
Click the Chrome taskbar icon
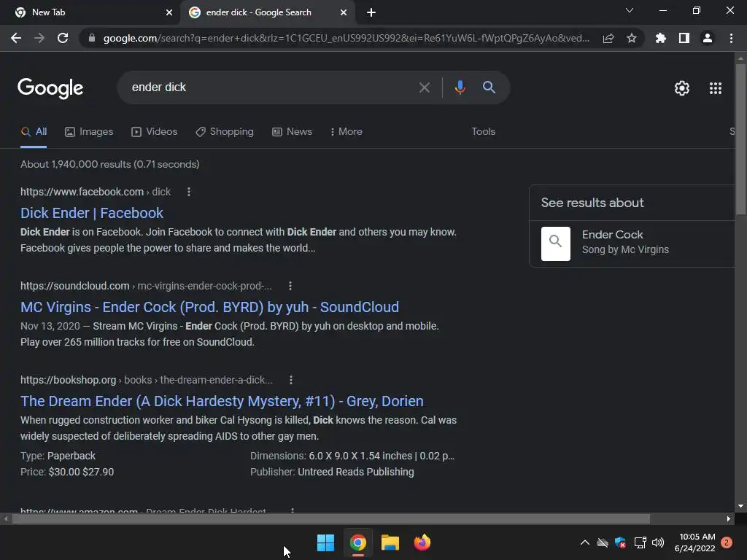point(357,542)
